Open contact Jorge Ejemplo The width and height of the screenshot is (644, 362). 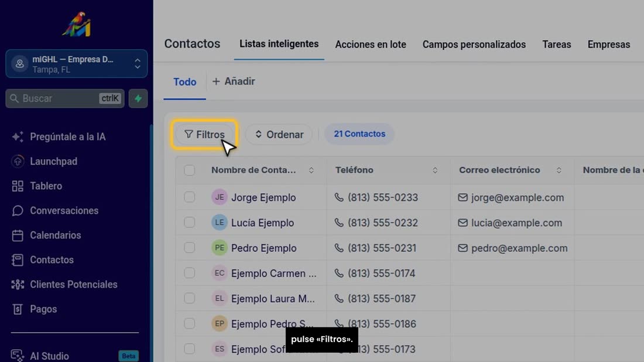pos(263,197)
